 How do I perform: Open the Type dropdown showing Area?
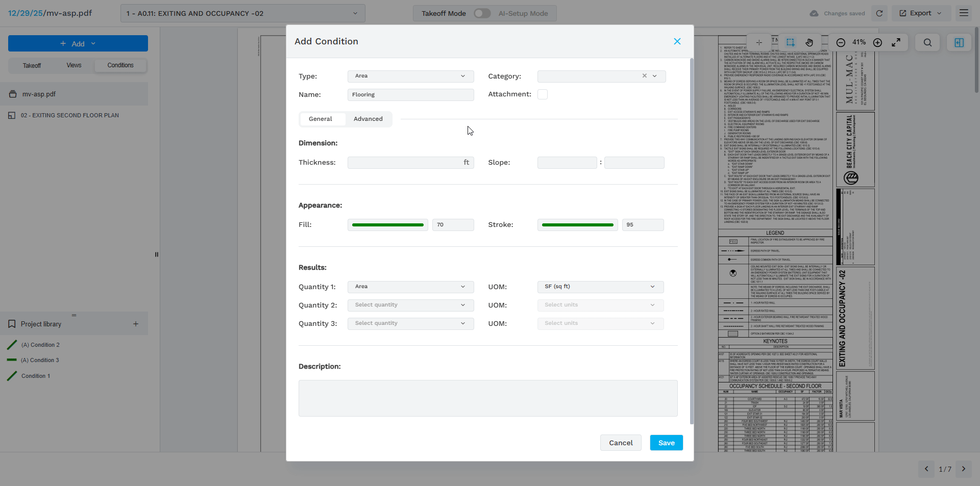tap(410, 76)
